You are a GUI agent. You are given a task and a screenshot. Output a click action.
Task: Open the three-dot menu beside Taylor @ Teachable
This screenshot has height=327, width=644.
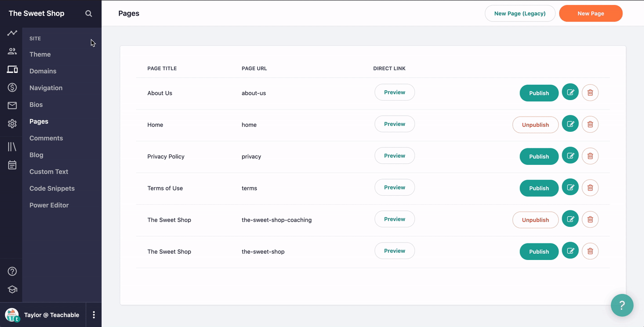[93, 315]
